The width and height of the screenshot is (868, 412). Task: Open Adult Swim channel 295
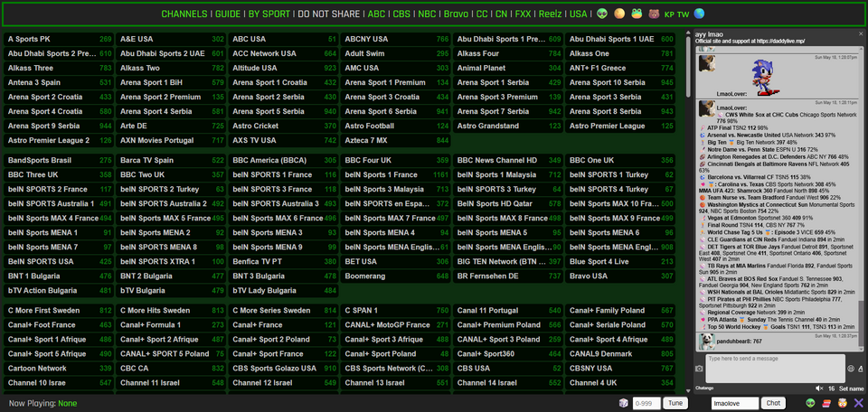click(396, 53)
